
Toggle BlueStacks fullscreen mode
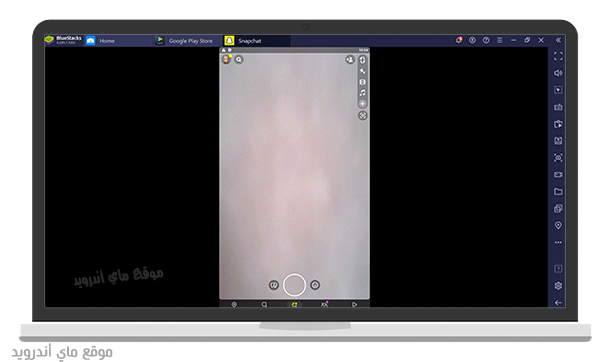pos(558,56)
